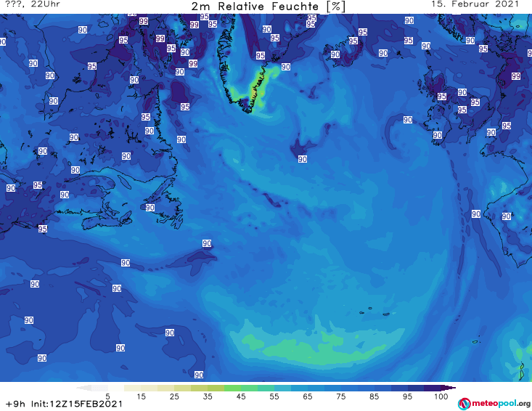Image resolution: width=532 pixels, height=411 pixels.
Task: Click the date '15. Februar 2021'
Action: click(x=475, y=4)
